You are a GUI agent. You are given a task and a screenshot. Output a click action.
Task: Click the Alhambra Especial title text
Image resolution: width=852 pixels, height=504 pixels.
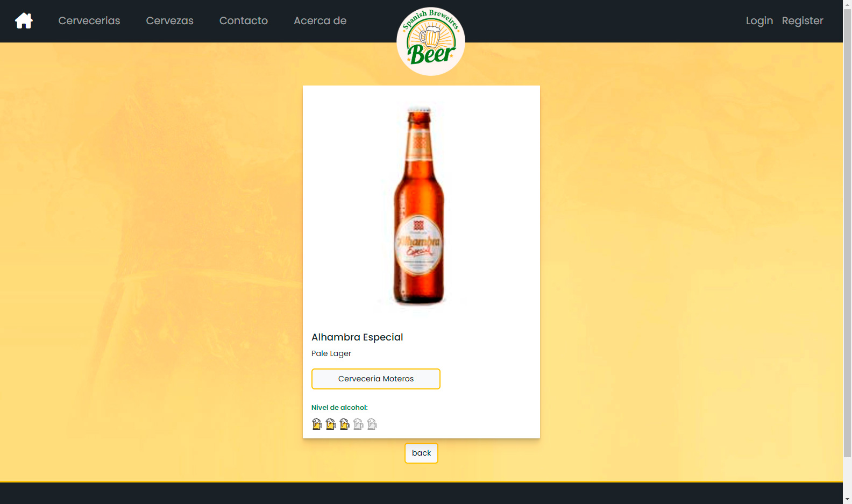pos(357,337)
